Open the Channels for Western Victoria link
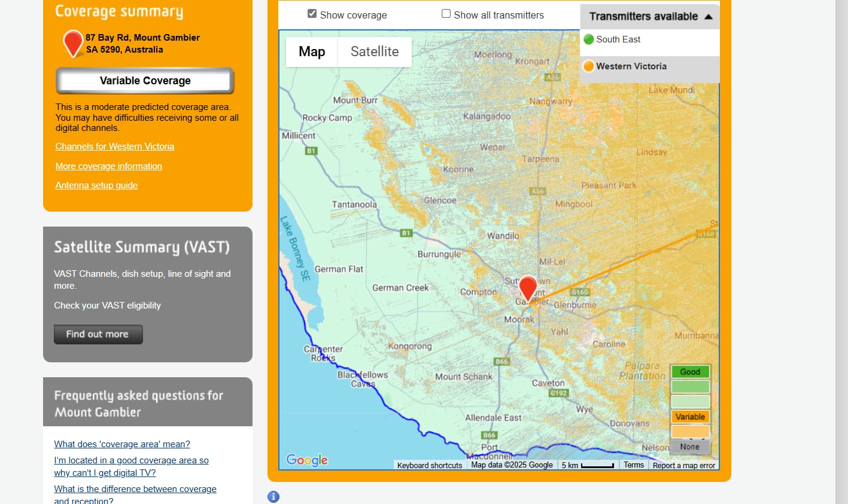Screen dimensions: 848x504 click(115, 146)
